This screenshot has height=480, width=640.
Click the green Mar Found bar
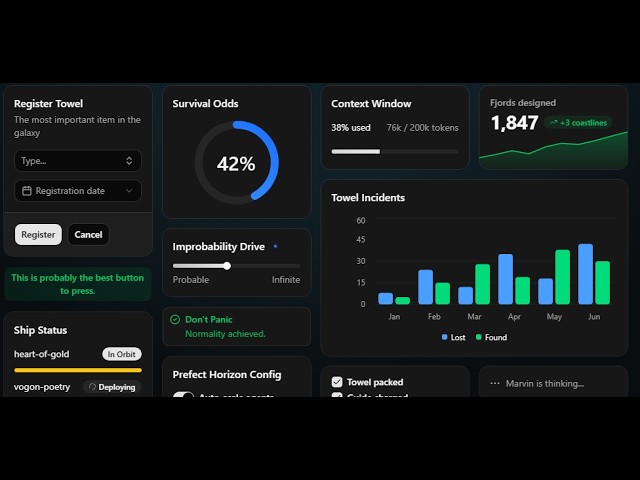[482, 284]
